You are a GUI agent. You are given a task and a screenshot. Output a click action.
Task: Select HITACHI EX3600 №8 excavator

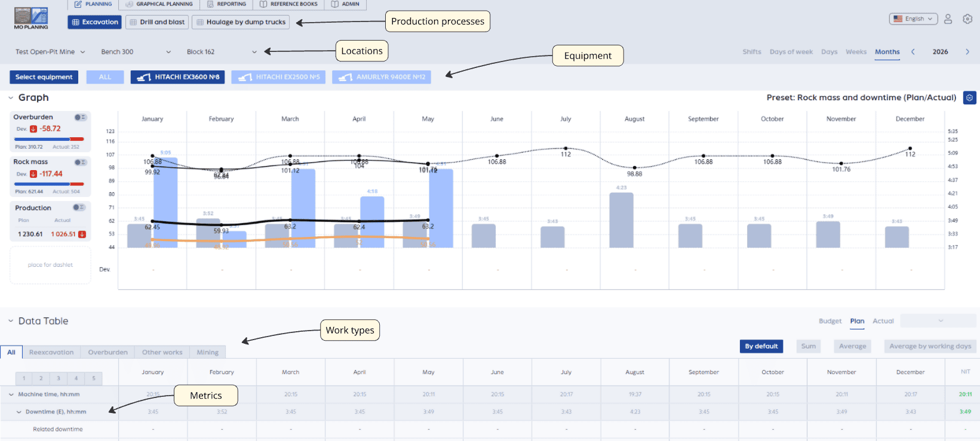177,77
